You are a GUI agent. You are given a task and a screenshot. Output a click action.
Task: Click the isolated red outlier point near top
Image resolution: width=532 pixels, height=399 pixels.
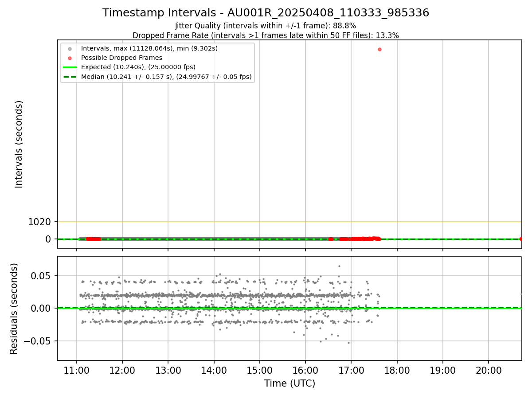point(379,49)
